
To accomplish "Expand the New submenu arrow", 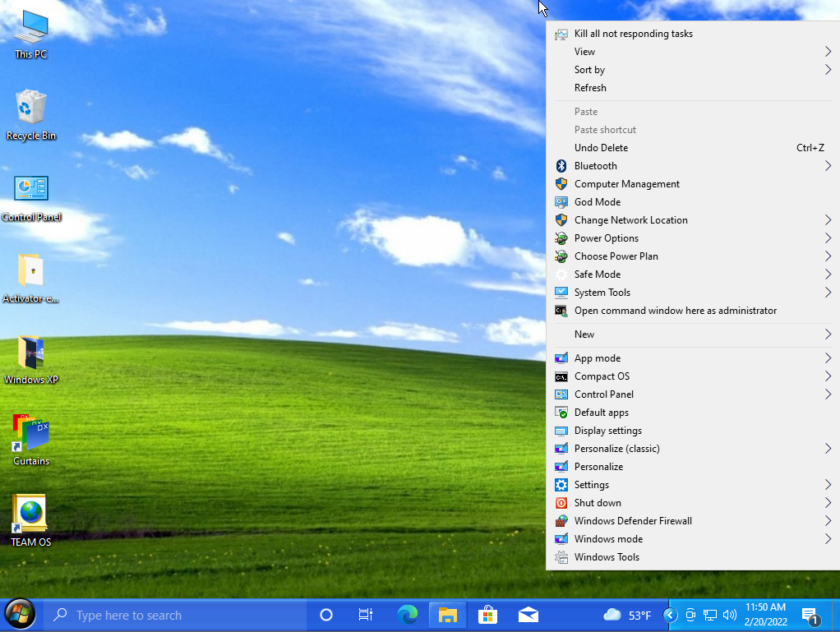I will tap(828, 334).
